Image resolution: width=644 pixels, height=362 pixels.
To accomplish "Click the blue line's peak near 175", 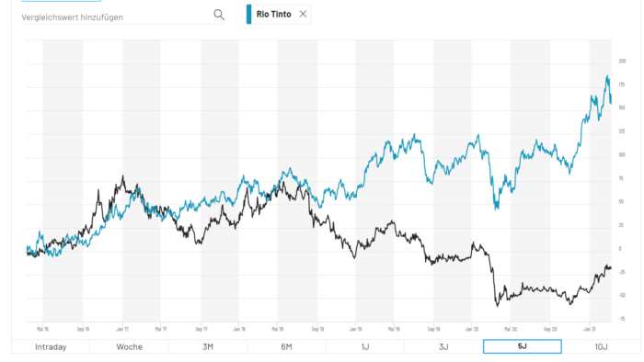I will click(x=607, y=76).
